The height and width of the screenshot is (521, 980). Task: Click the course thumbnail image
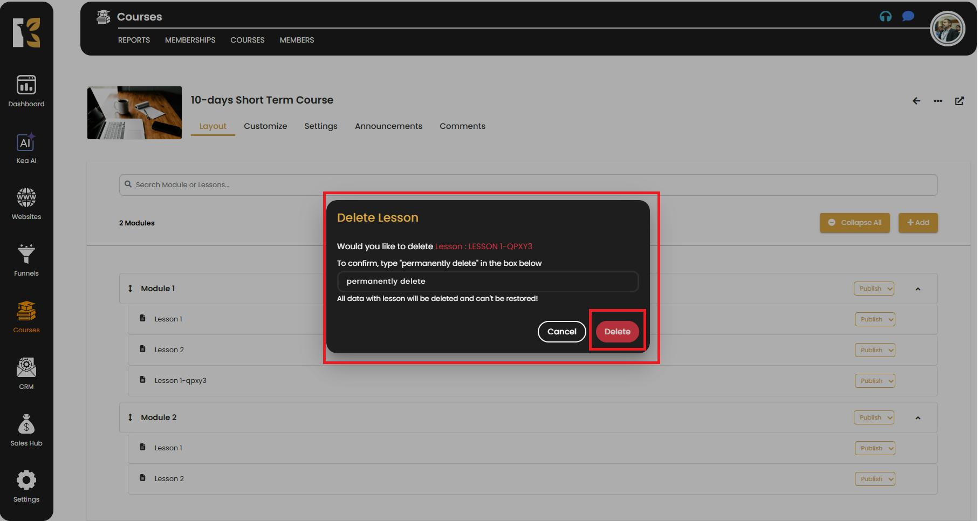(134, 113)
